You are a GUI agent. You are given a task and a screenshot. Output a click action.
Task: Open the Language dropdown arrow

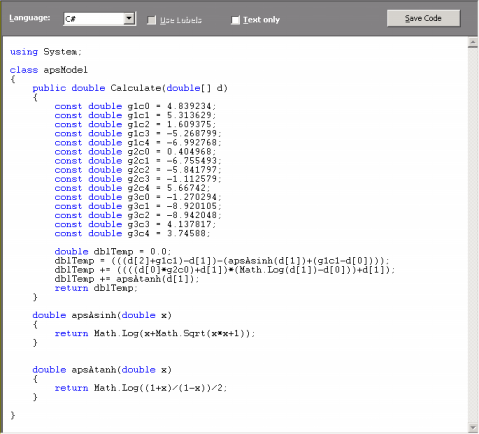click(x=129, y=19)
